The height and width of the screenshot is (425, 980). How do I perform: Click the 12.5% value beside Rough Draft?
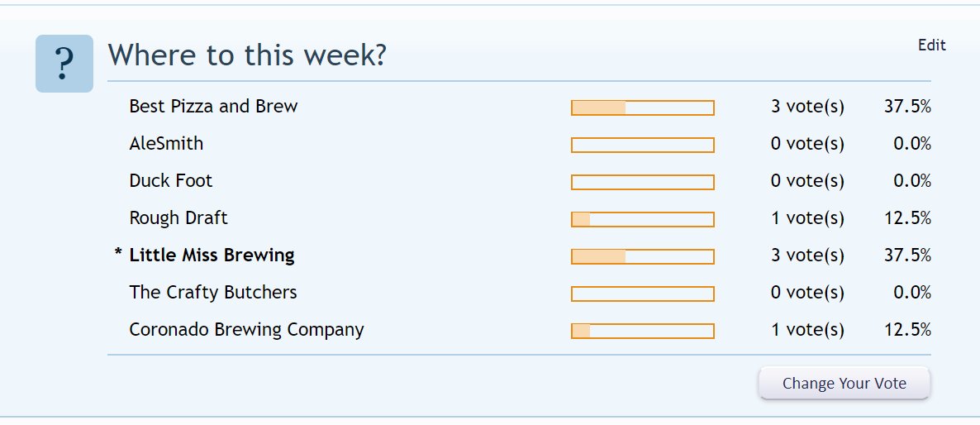[907, 218]
